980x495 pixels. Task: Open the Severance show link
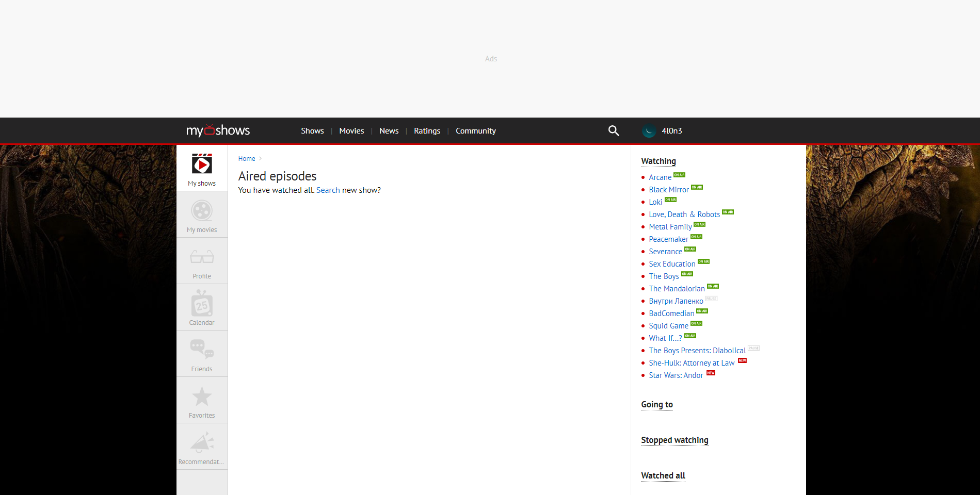click(665, 251)
